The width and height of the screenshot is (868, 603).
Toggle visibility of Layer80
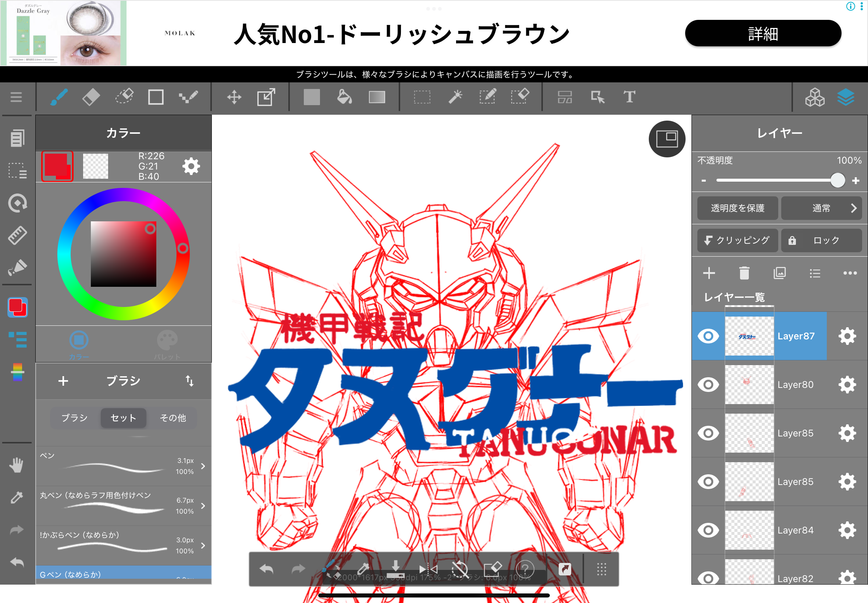click(x=708, y=385)
